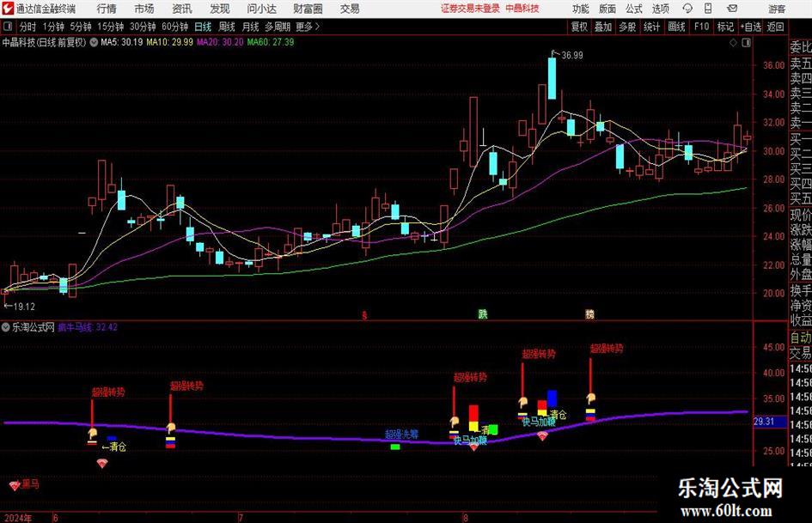Select the 日线 daily tab
812x523 pixels.
tap(203, 27)
